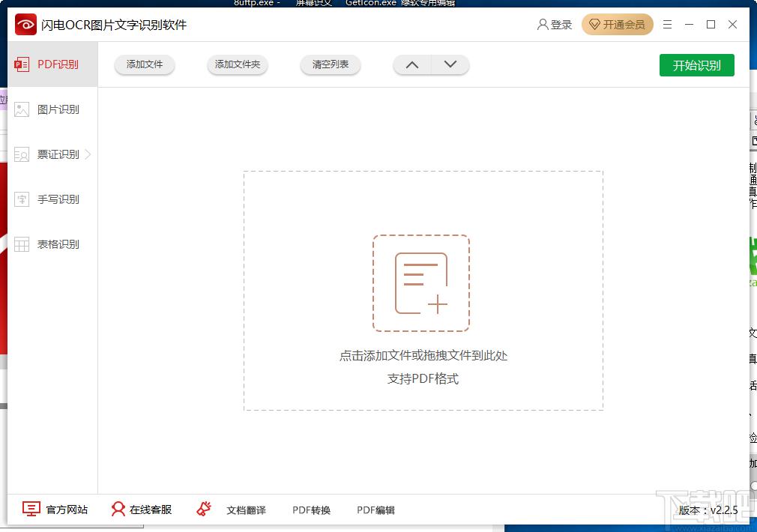The height and width of the screenshot is (532, 757).
Task: Open the PDF转换 link
Action: click(x=311, y=510)
